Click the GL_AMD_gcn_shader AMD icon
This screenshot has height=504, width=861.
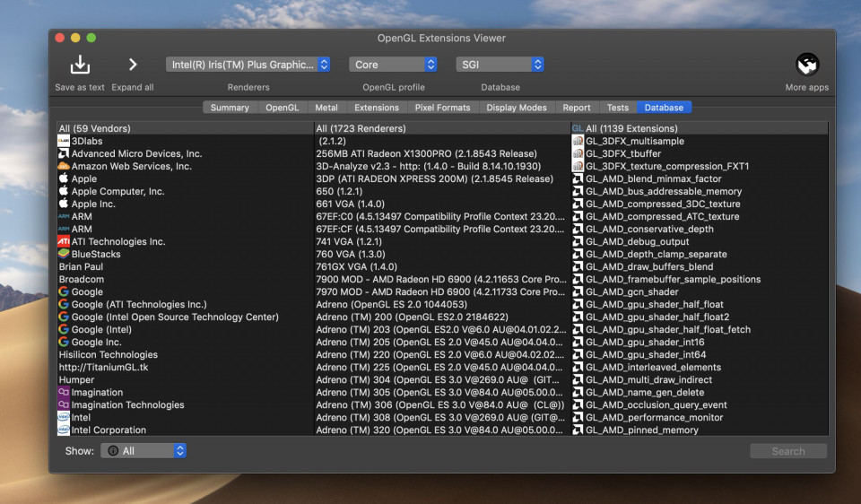(578, 292)
